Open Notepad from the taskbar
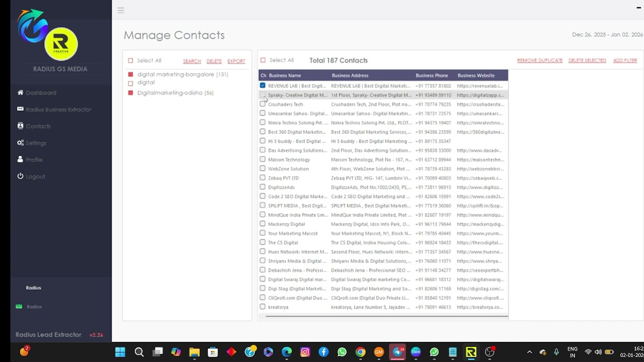The image size is (644, 362). tap(453, 352)
